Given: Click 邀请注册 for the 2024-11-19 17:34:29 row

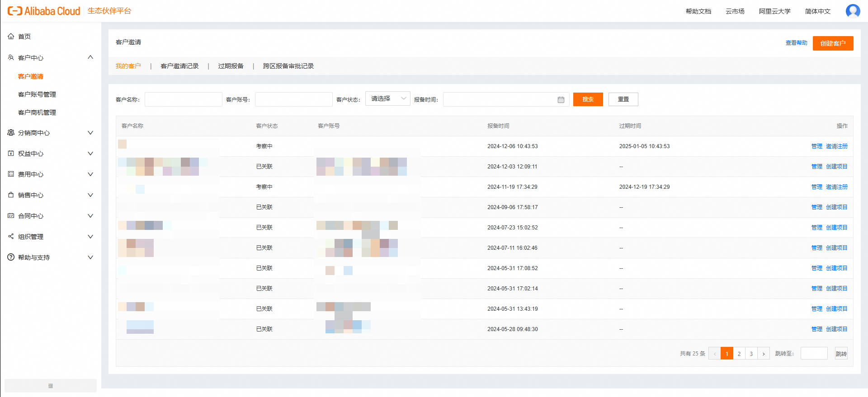Looking at the screenshot, I should click(x=837, y=187).
